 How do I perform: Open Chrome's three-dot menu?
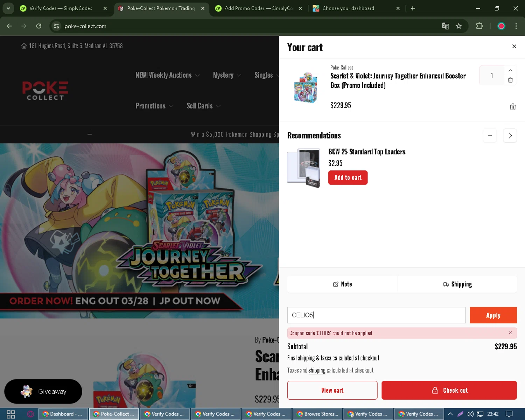516,26
